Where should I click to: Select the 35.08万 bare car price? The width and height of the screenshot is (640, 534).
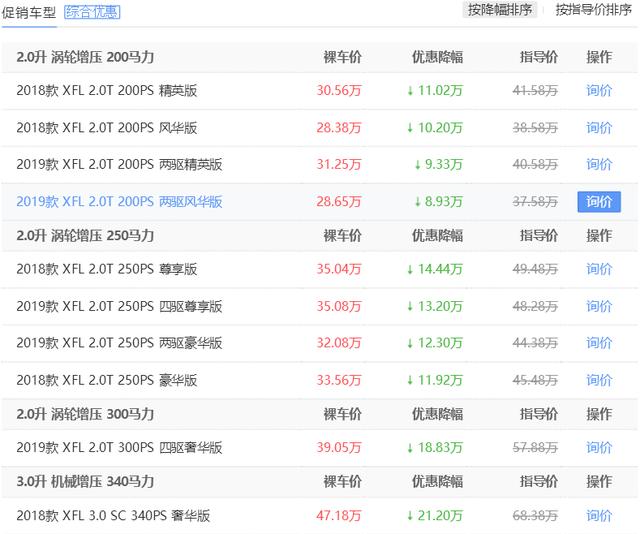click(x=339, y=306)
